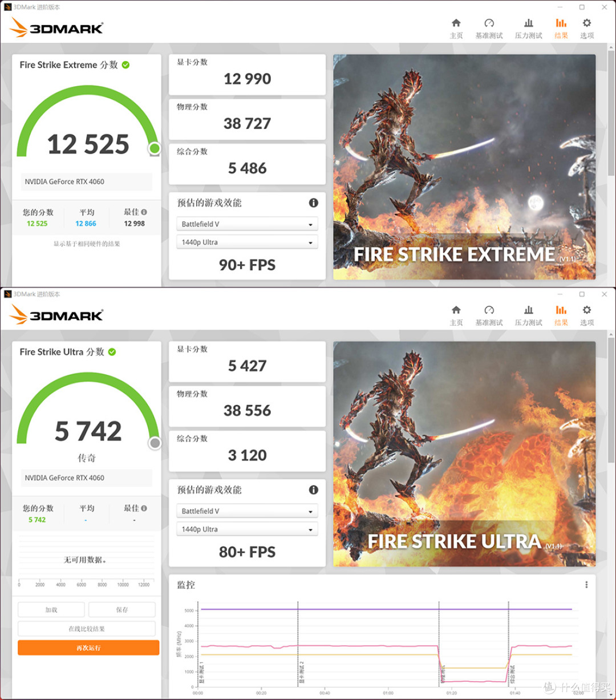Click the 传奇 label under the 5 742 score

pos(87,458)
